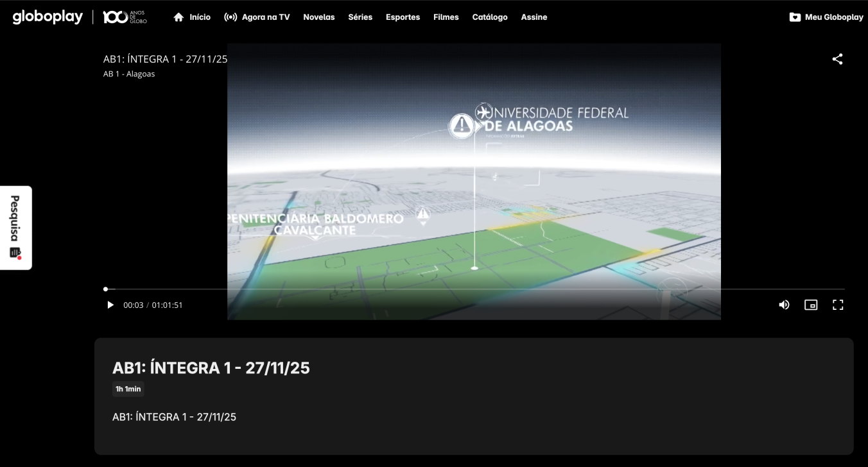Open the 100 Anos de Globo logo
The image size is (868, 467).
(x=125, y=17)
